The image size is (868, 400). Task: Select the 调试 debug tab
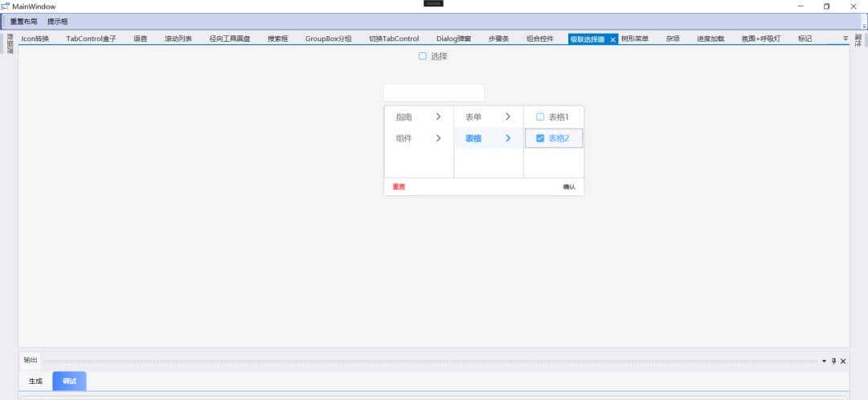[69, 382]
